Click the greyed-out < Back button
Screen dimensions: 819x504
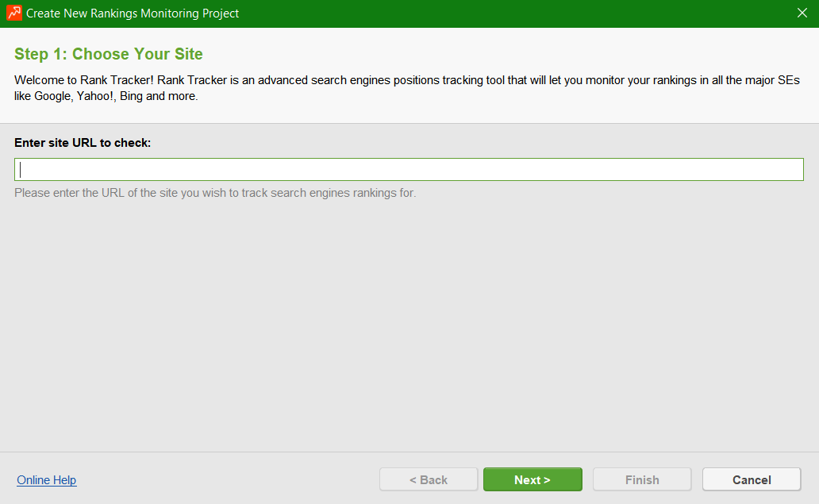(429, 479)
